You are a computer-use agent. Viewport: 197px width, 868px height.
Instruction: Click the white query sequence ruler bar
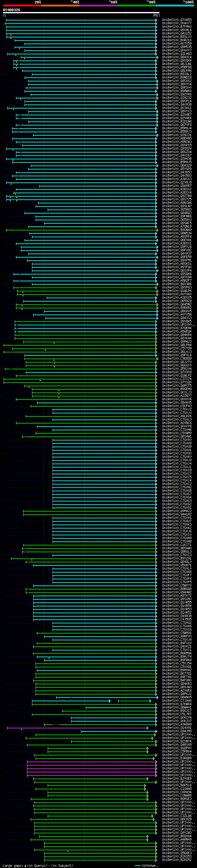pyautogui.click(x=81, y=13)
